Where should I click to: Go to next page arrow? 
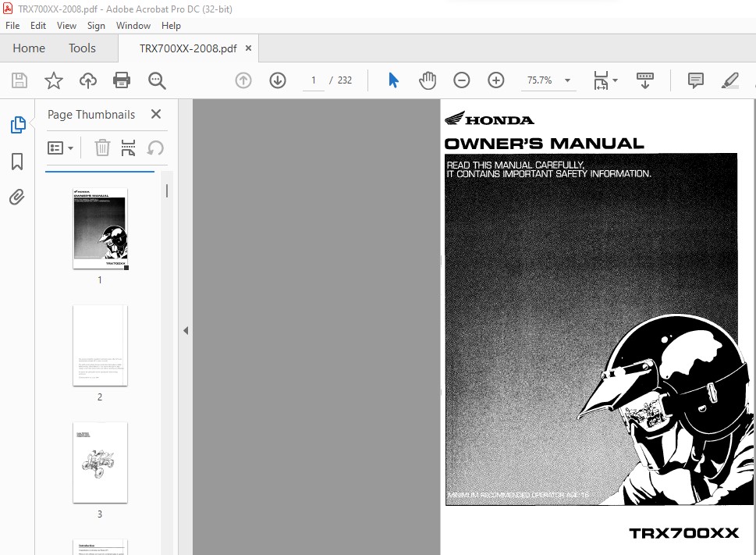pyautogui.click(x=278, y=80)
